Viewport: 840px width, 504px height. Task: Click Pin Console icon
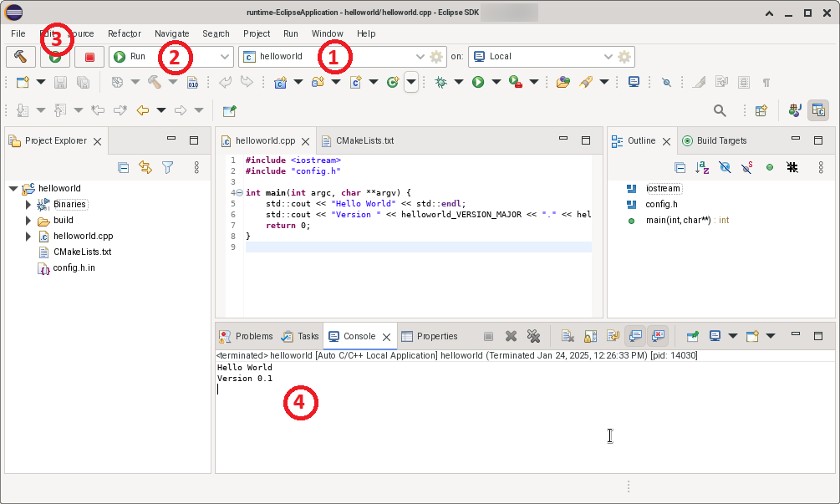[693, 336]
